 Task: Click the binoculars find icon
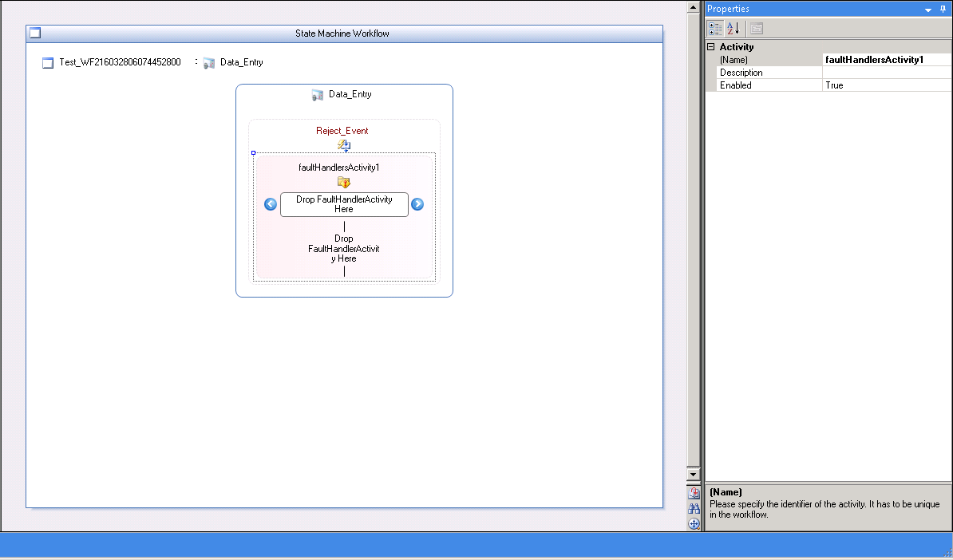(694, 508)
